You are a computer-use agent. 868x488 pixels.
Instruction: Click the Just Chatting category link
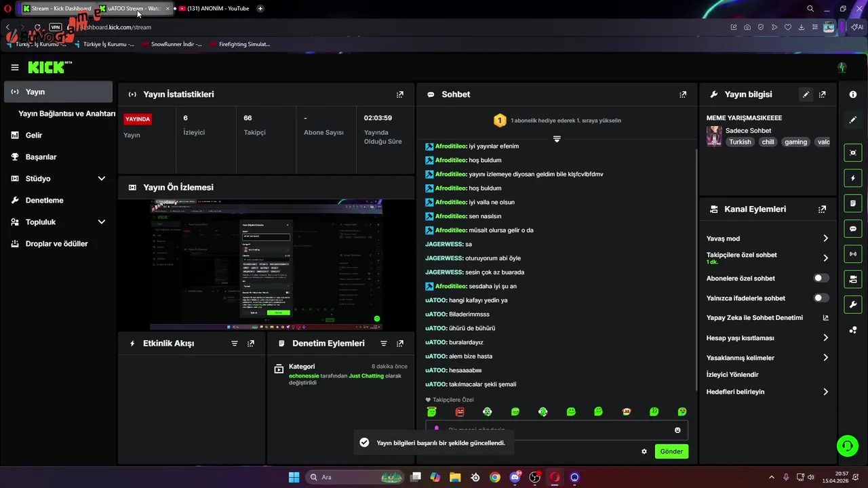pyautogui.click(x=366, y=375)
